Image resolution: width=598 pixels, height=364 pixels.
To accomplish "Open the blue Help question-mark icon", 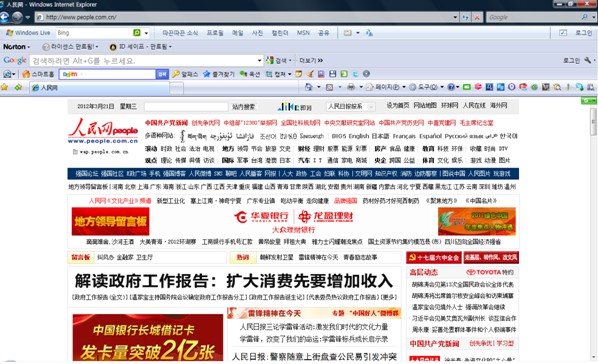I will pyautogui.click(x=451, y=87).
